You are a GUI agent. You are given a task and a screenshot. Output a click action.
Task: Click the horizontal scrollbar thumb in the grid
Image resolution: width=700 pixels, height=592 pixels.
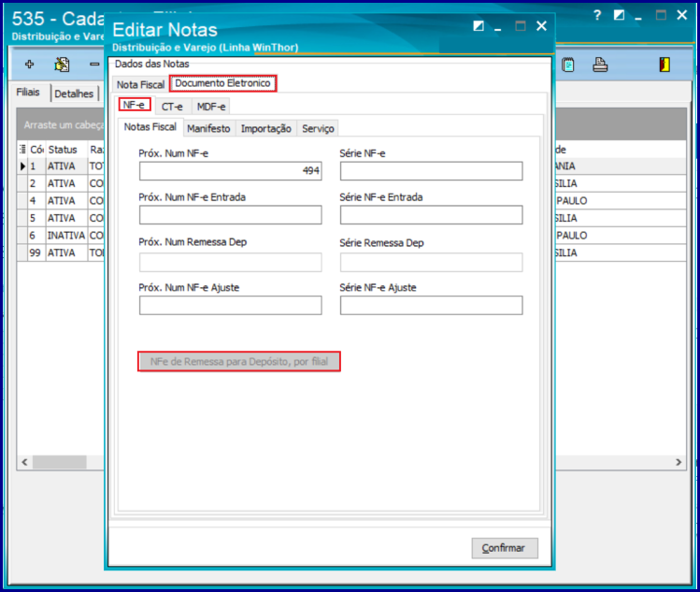point(60,462)
